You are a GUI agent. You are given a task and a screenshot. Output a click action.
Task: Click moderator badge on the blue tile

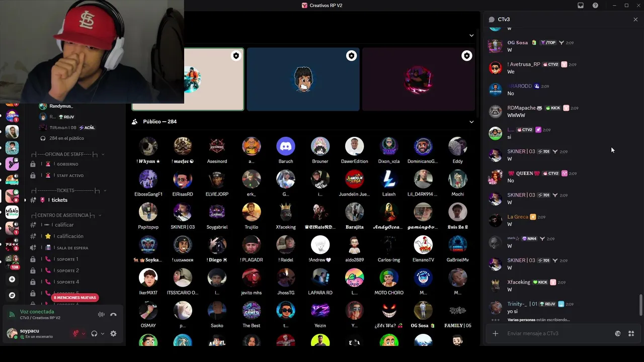click(x=351, y=56)
